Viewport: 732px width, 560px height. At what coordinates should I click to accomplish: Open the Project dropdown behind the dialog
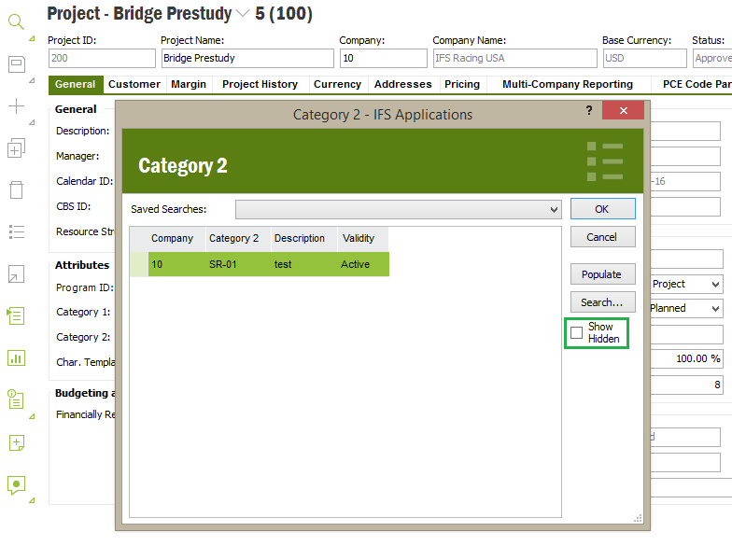coord(715,284)
